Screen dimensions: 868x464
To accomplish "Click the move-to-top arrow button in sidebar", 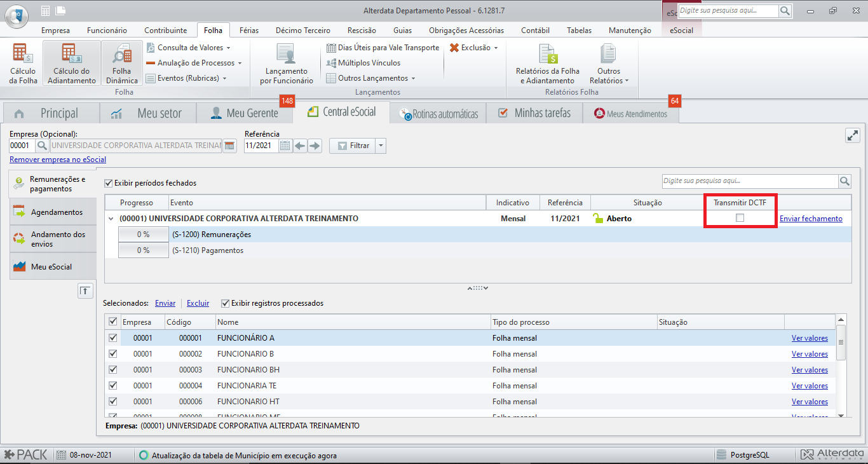I will pyautogui.click(x=85, y=290).
